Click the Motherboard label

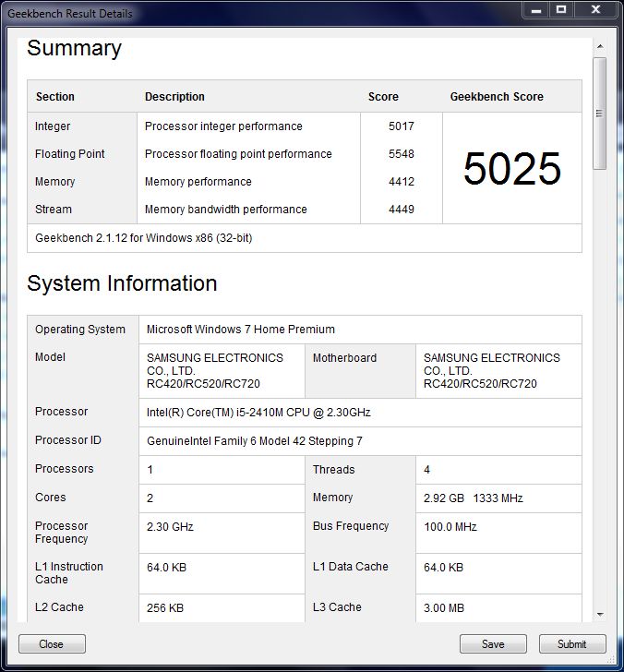click(344, 358)
